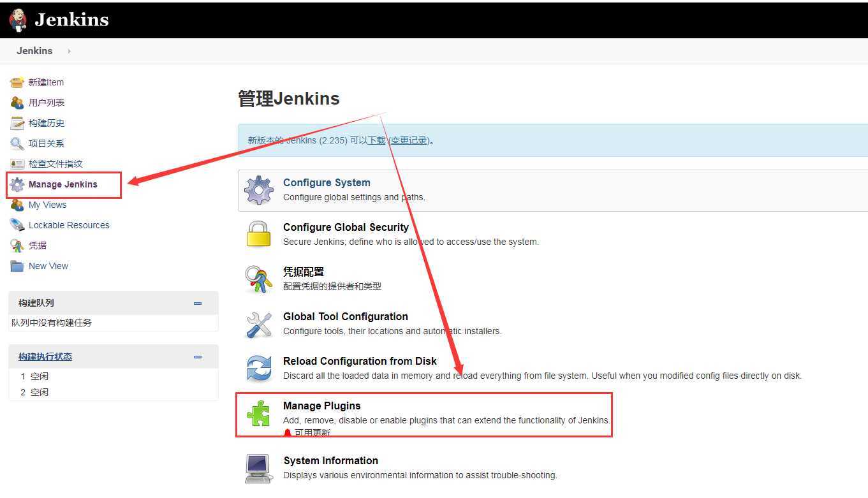Open Manage Plugins
The image size is (868, 498).
(x=322, y=406)
